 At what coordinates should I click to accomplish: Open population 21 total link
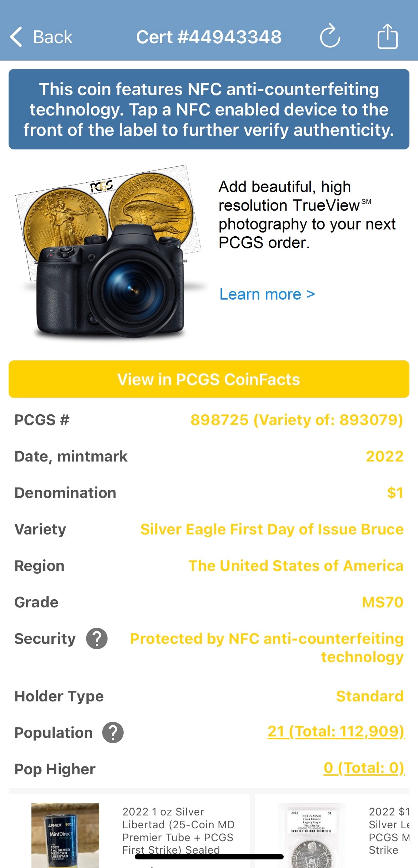336,731
